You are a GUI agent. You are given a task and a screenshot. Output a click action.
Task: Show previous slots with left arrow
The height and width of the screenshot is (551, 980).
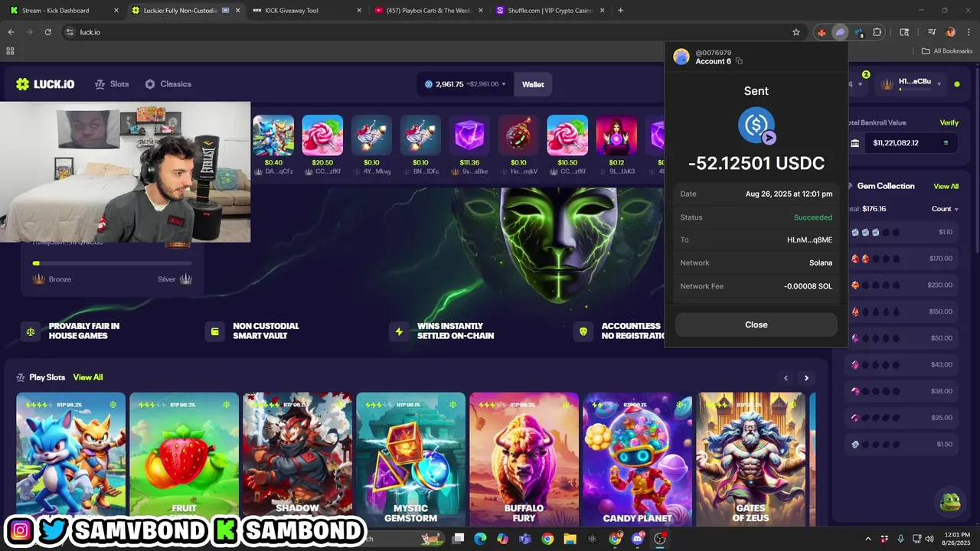click(786, 377)
